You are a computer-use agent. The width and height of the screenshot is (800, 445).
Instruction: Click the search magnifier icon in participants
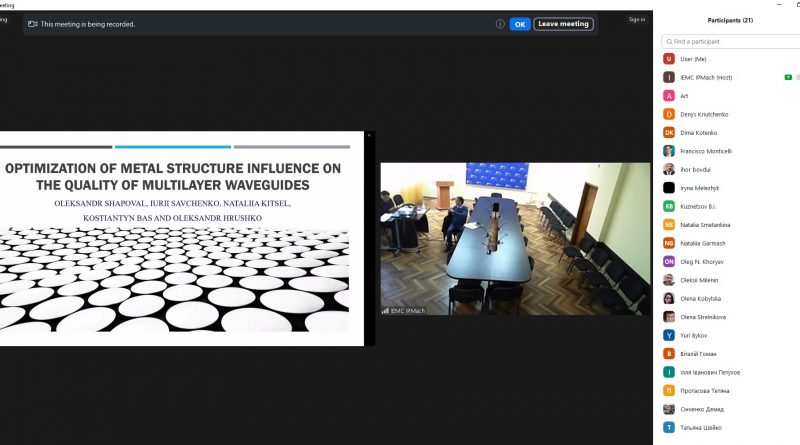[x=668, y=42]
